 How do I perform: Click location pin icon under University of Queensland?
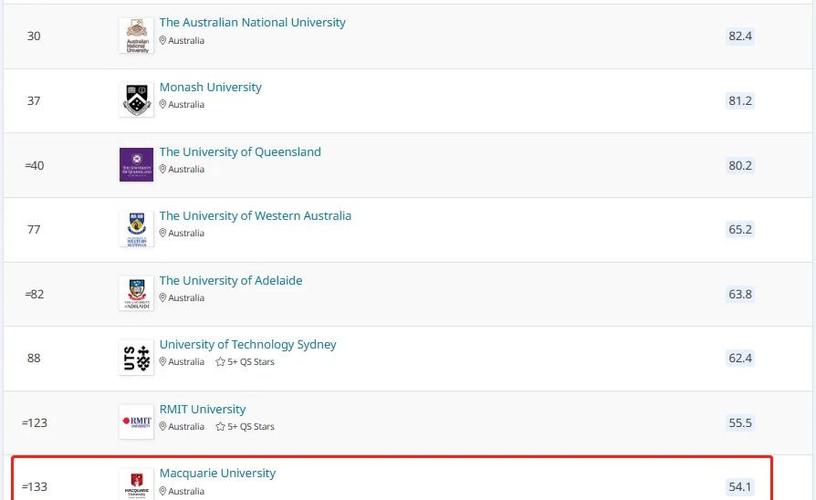coord(162,169)
